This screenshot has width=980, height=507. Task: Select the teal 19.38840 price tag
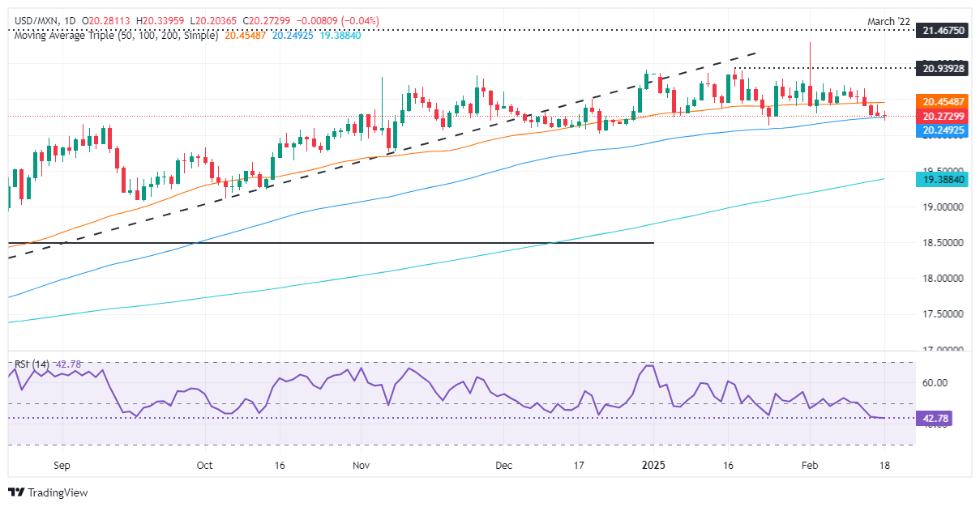[x=944, y=180]
